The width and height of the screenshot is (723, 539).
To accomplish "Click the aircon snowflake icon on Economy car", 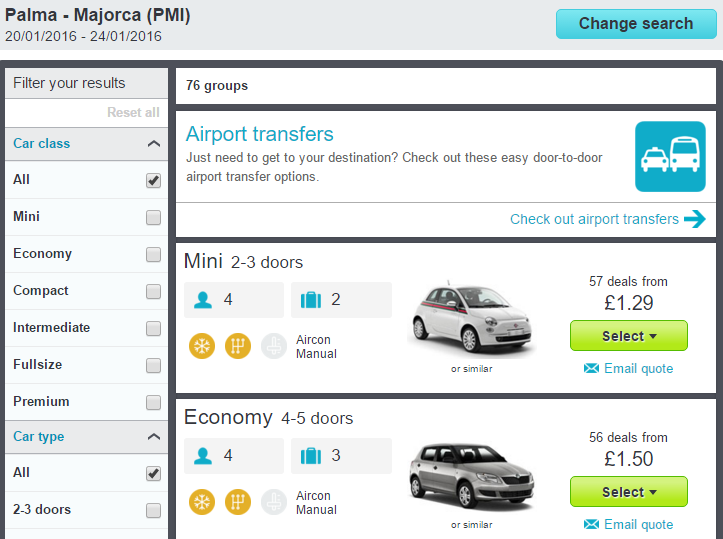I will pos(202,502).
